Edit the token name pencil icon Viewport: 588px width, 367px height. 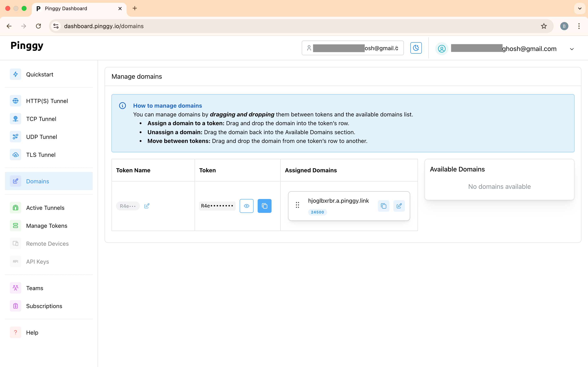coord(147,206)
